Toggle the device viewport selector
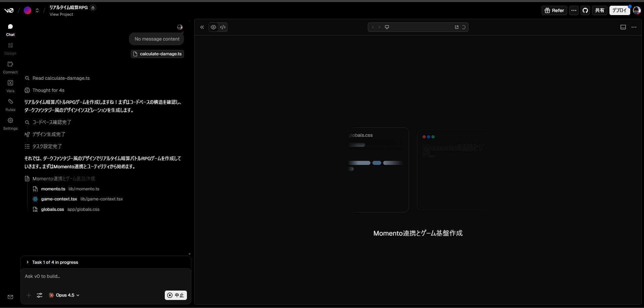Image resolution: width=644 pixels, height=308 pixels. [x=387, y=27]
